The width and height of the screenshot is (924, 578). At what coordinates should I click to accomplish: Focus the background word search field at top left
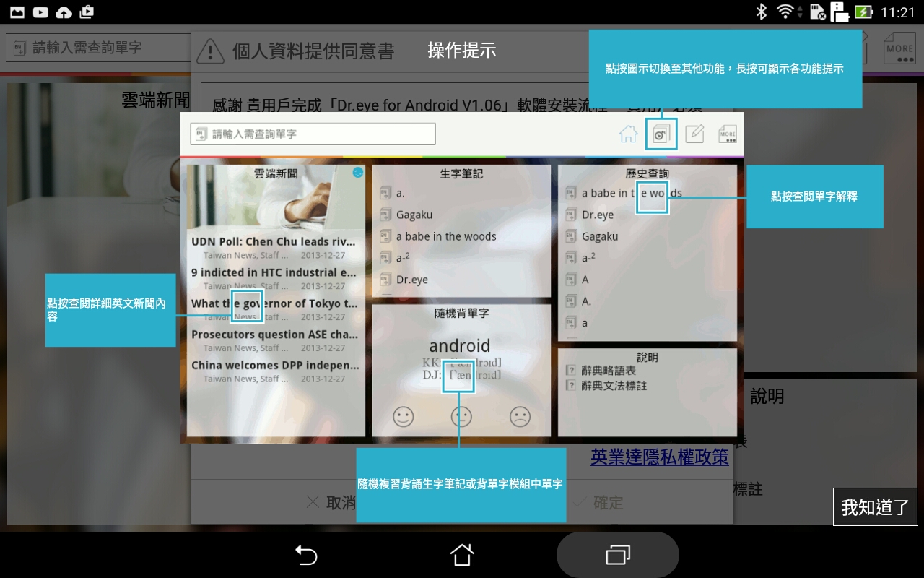pyautogui.click(x=100, y=48)
